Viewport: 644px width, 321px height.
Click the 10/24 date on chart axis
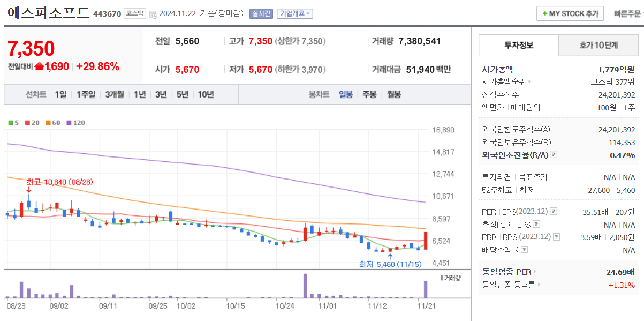coord(284,305)
